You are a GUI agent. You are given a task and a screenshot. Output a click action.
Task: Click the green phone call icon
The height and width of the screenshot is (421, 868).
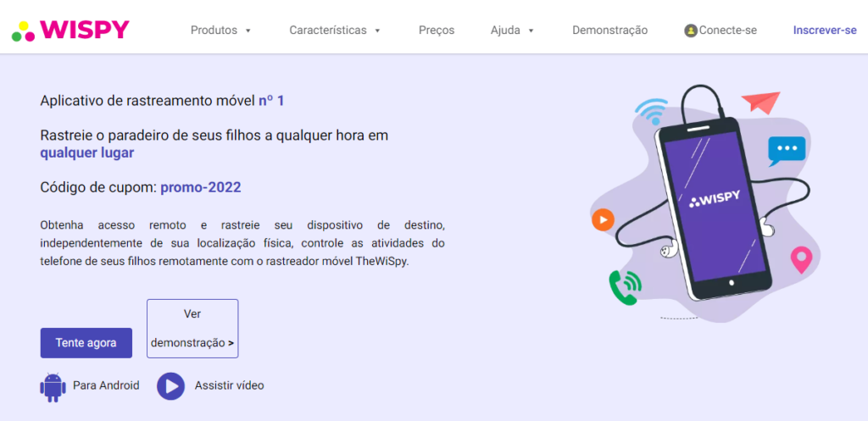point(623,288)
